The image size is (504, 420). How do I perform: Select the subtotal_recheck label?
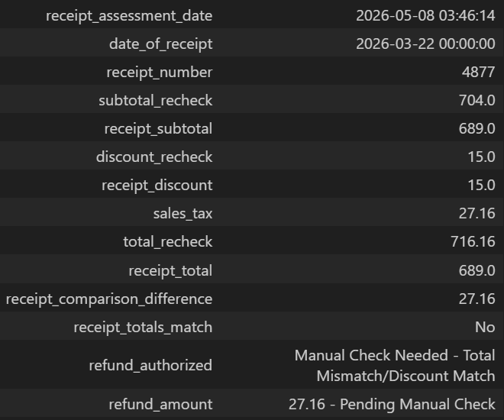pos(156,101)
